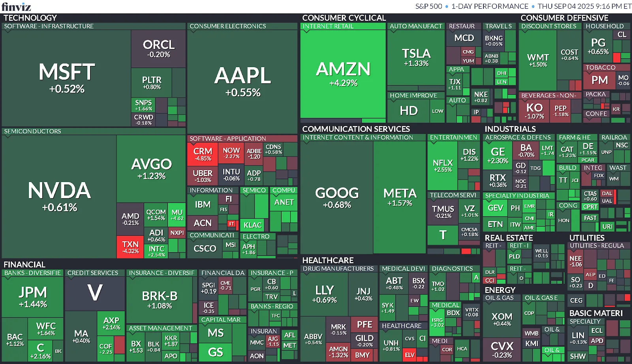Screen dimensions: 632x364
Task: Click the Healthcare sector heading
Action: coord(328,260)
